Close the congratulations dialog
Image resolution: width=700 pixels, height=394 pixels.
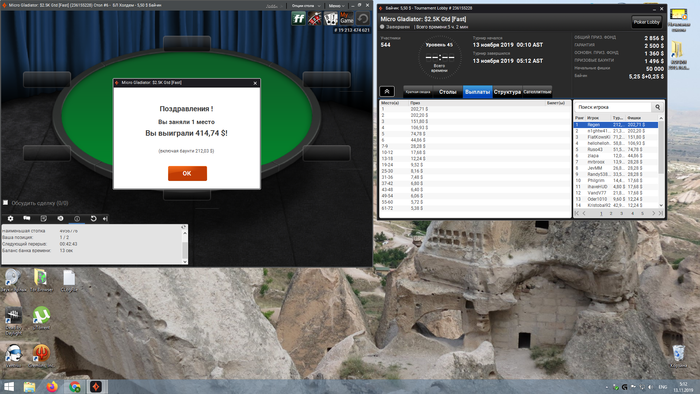[255, 83]
